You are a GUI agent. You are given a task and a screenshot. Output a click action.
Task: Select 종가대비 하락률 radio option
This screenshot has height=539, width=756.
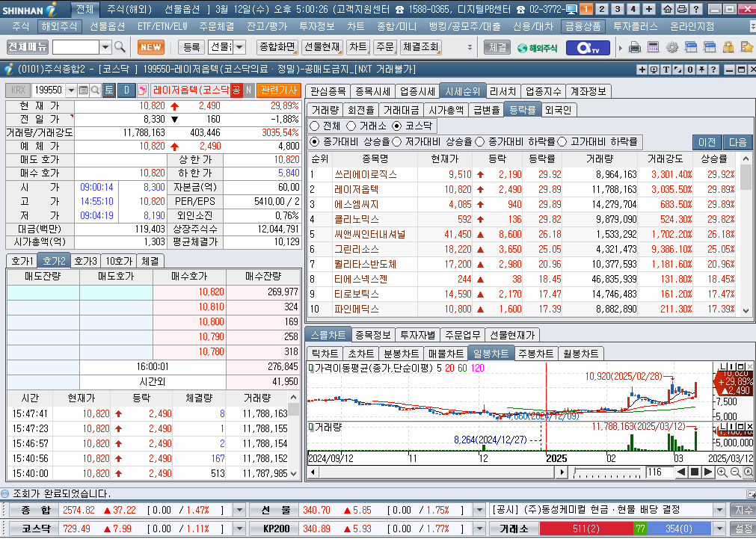(480, 142)
